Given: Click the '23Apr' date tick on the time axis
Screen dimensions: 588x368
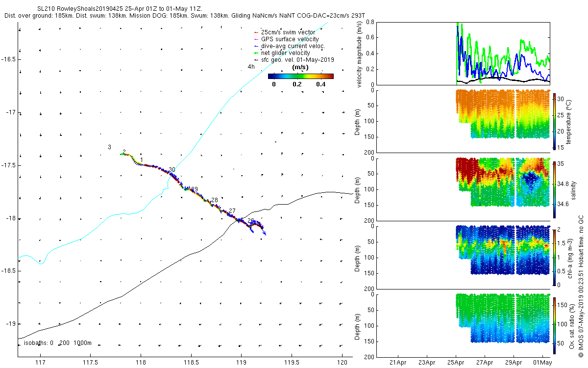Looking at the screenshot, I should [x=427, y=363].
